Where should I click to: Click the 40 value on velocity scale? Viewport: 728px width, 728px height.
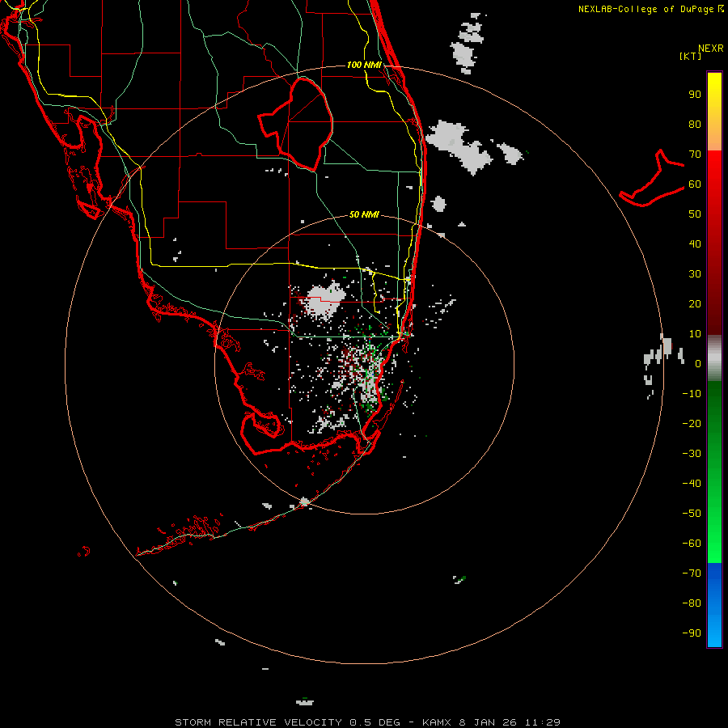point(695,243)
